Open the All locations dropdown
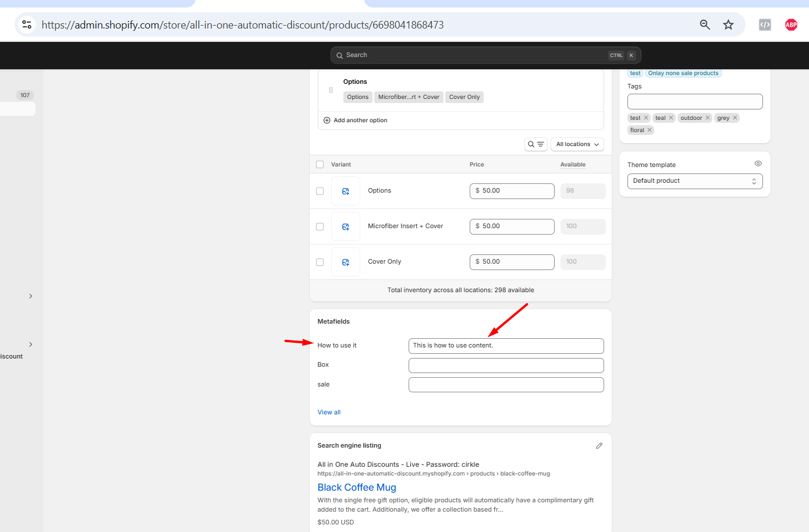Viewport: 809px width, 532px height. (577, 144)
